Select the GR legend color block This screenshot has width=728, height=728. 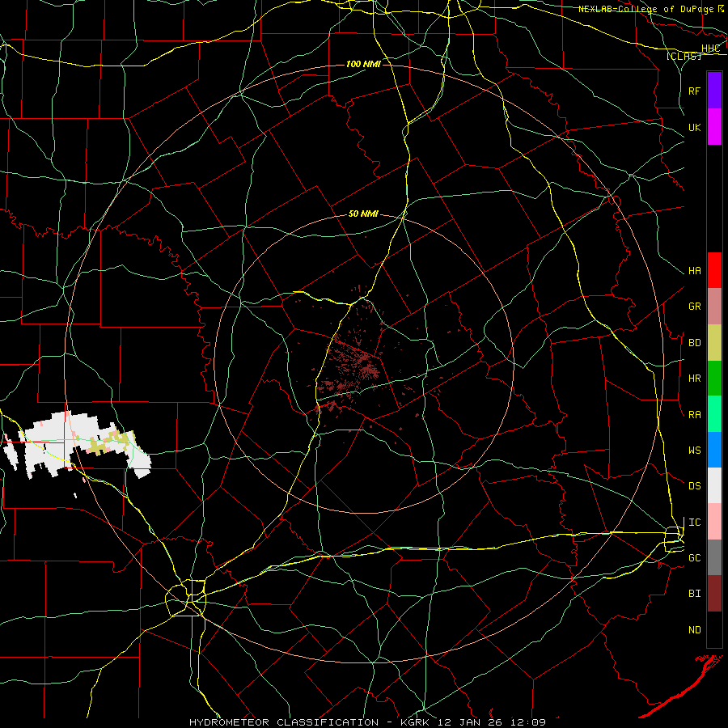(x=714, y=307)
